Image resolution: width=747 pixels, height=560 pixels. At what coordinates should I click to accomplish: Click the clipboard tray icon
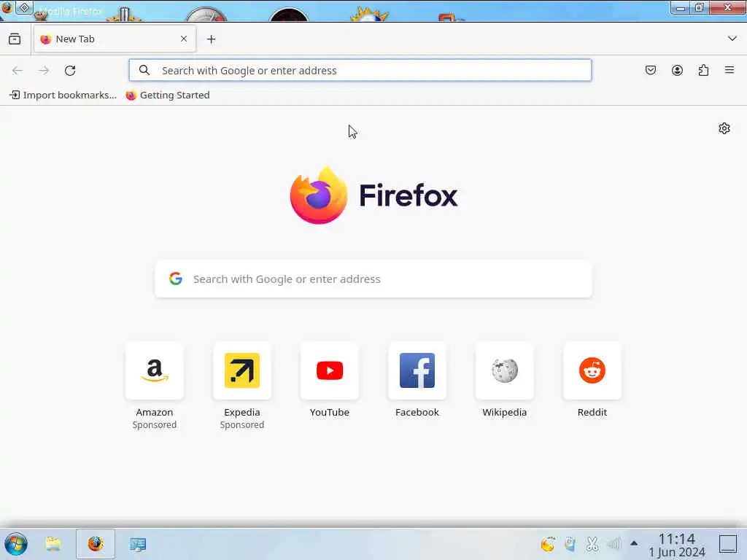point(570,544)
